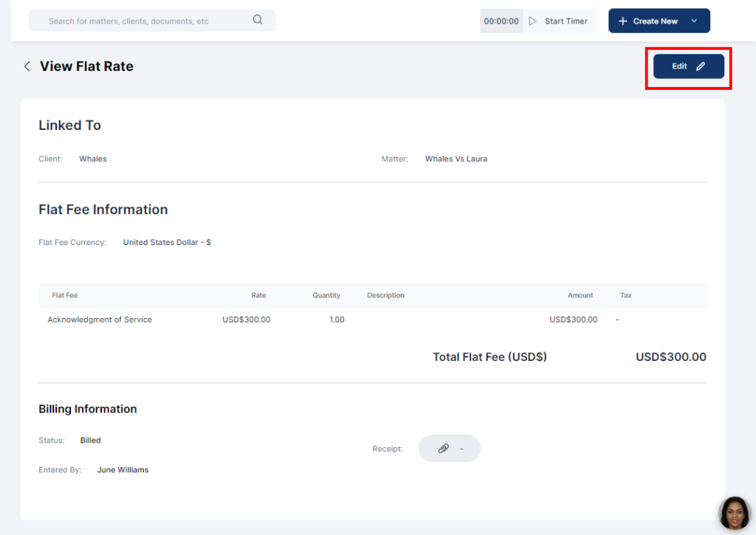Open the receipt paperclip attachment

click(x=444, y=448)
